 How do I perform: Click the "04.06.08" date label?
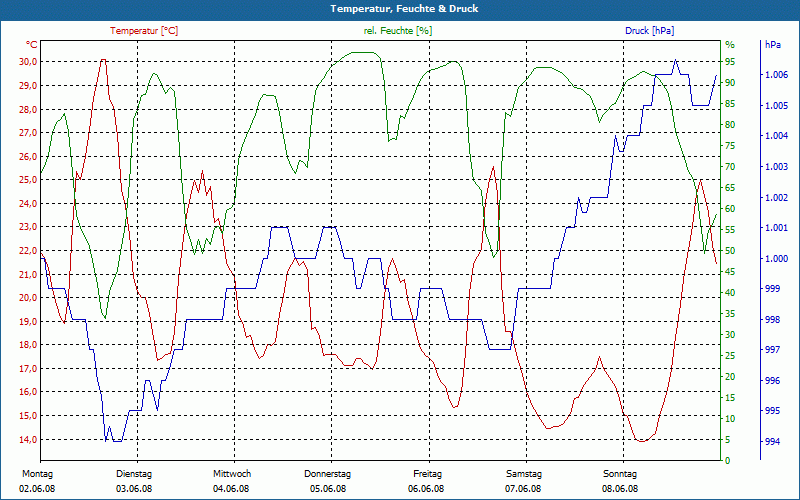[x=231, y=489]
